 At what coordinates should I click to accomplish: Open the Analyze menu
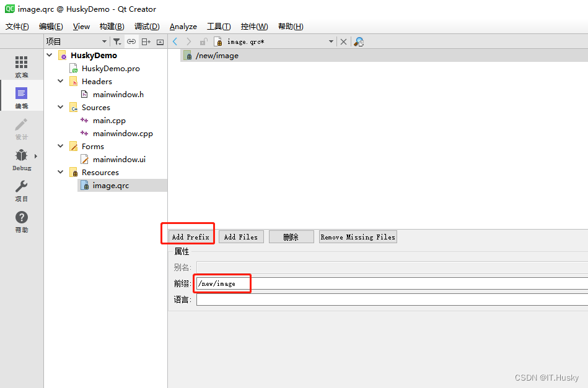183,27
